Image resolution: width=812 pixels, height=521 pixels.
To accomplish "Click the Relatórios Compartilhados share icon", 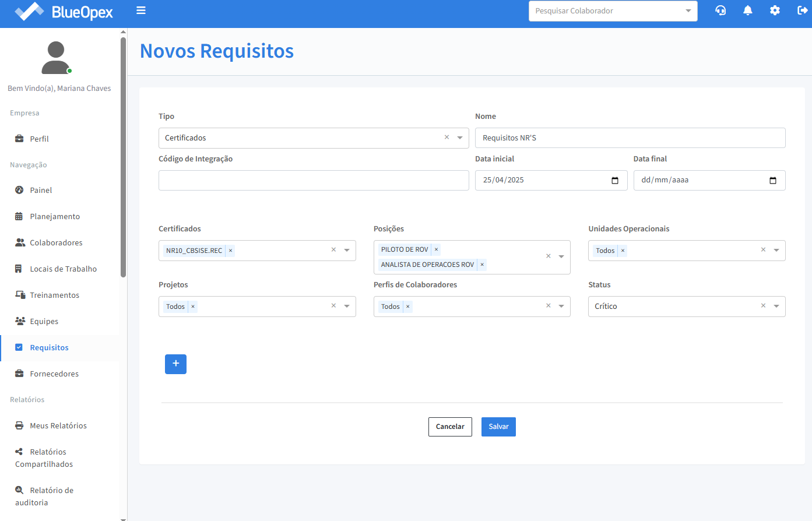I will [x=19, y=452].
